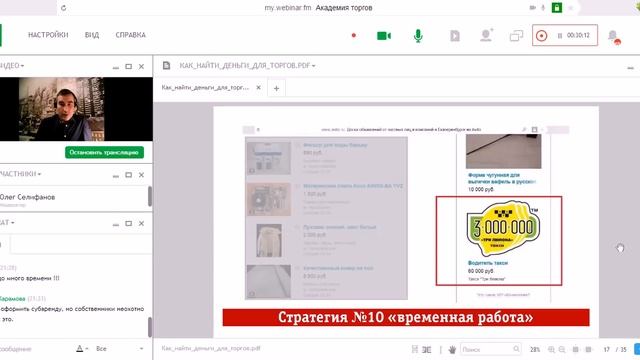
Task: Maximize the video panel
Action: pos(129,67)
